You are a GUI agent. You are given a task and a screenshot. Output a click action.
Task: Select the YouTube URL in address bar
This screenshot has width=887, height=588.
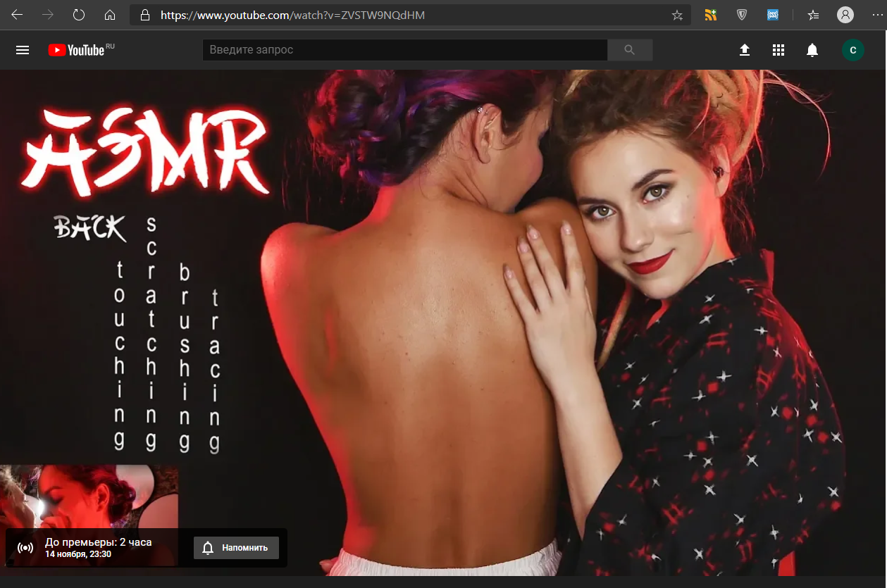(x=292, y=15)
